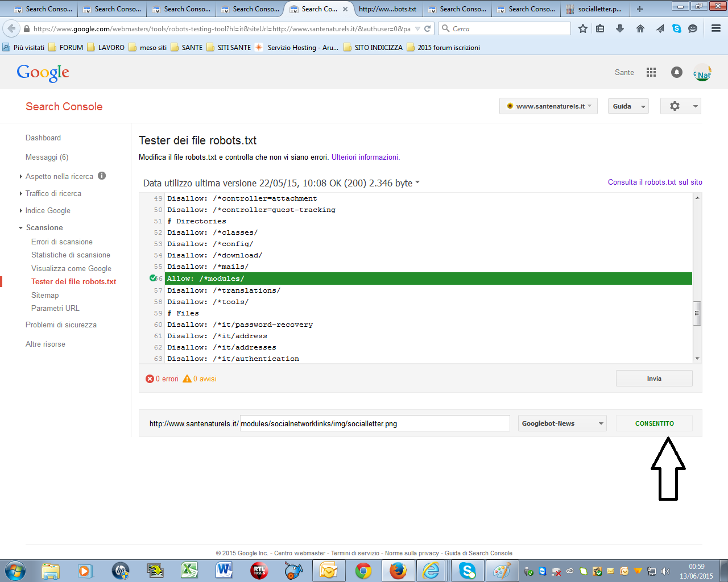The height and width of the screenshot is (582, 728).
Task: Click the editor scroll up arrow
Action: point(697,197)
